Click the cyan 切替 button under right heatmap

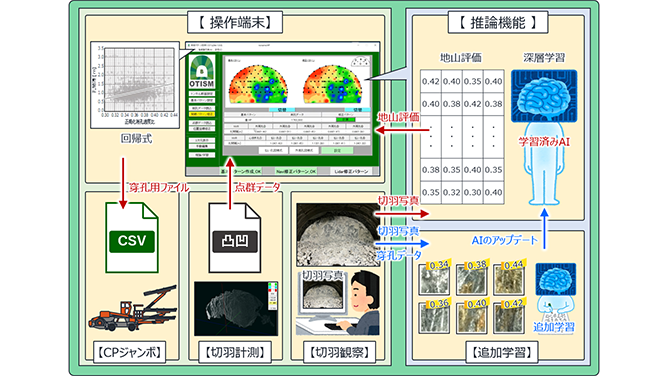point(357,109)
